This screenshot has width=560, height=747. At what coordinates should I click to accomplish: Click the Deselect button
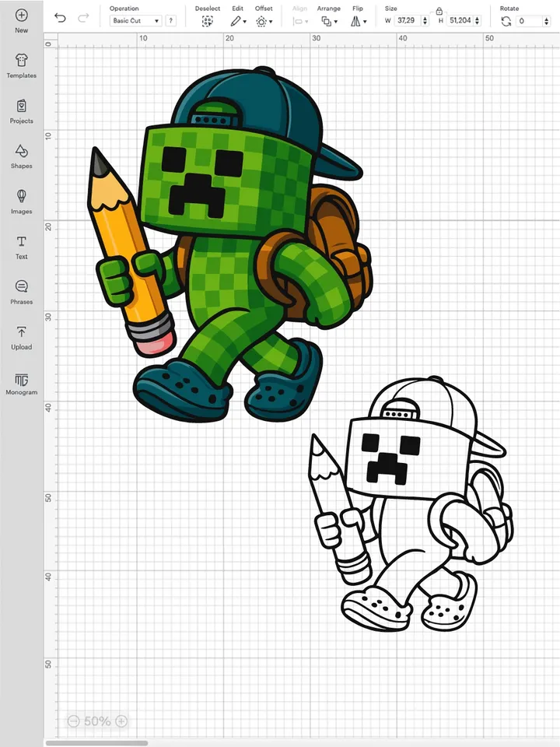(x=207, y=22)
